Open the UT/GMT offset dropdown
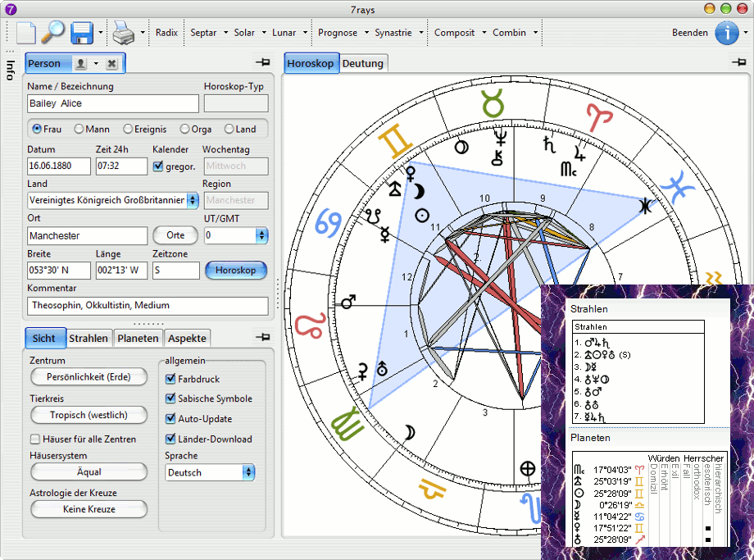Screen dimensions: 754x560 coord(261,235)
